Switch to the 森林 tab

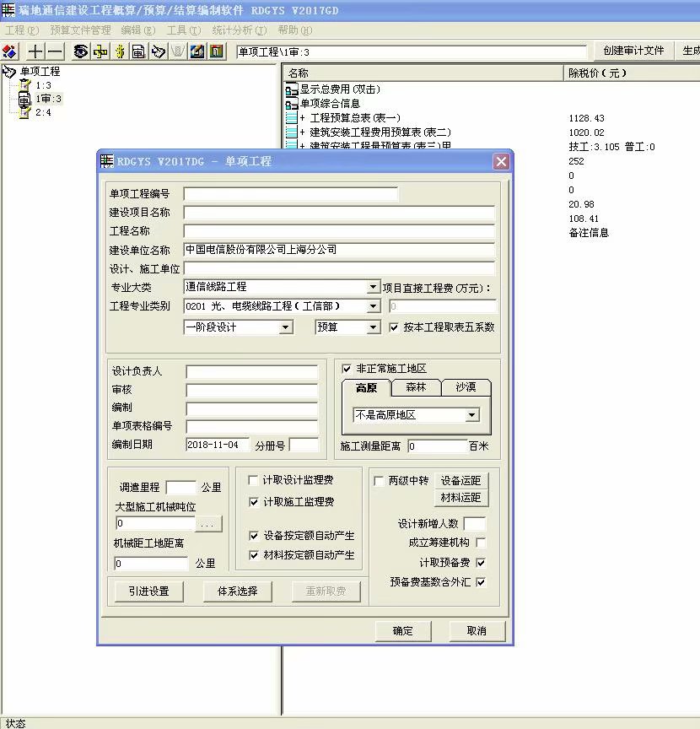click(x=416, y=388)
